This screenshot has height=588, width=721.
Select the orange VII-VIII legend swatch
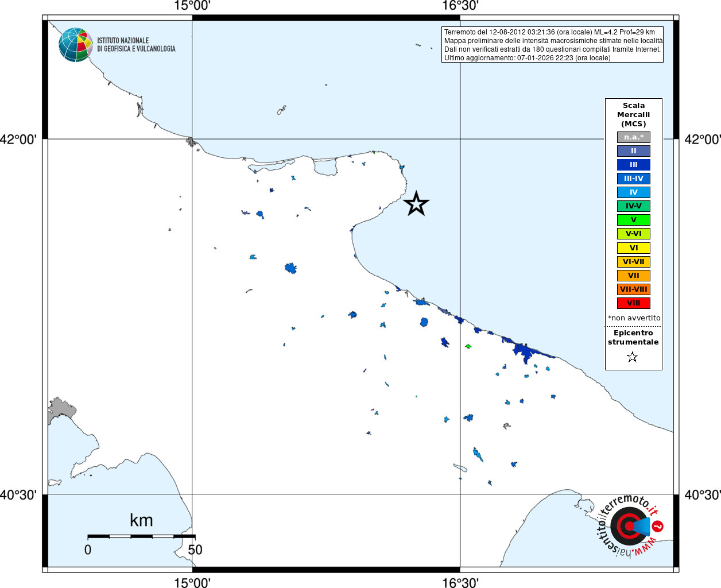(634, 289)
